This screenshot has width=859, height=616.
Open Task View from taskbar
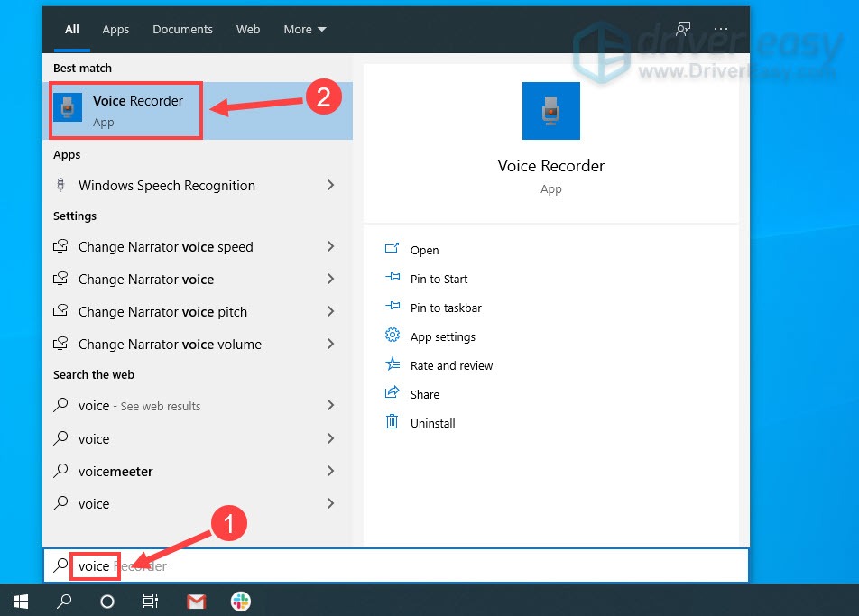coord(151,602)
